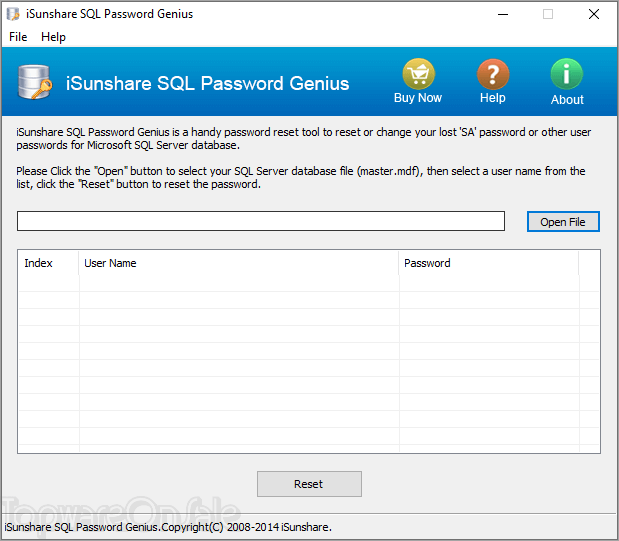Click the copyright status bar text
Screen dimensions: 619x541
(168, 527)
